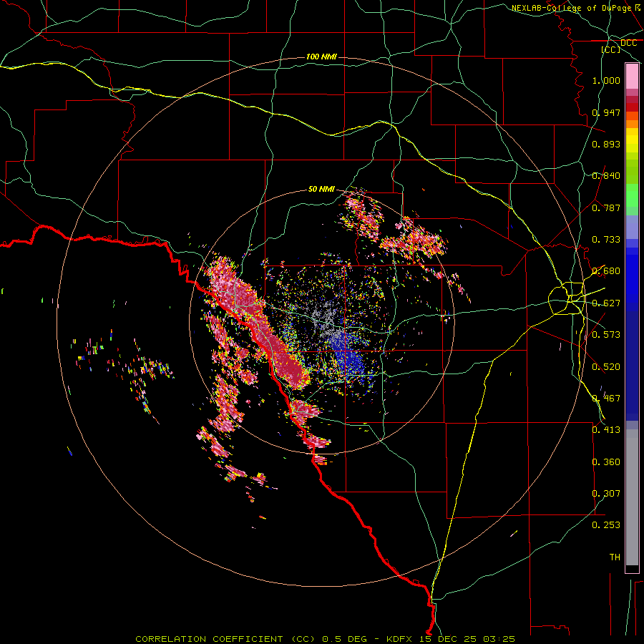This screenshot has width=644, height=644.
Task: Click the TH threshold label on scale
Action: [x=615, y=557]
